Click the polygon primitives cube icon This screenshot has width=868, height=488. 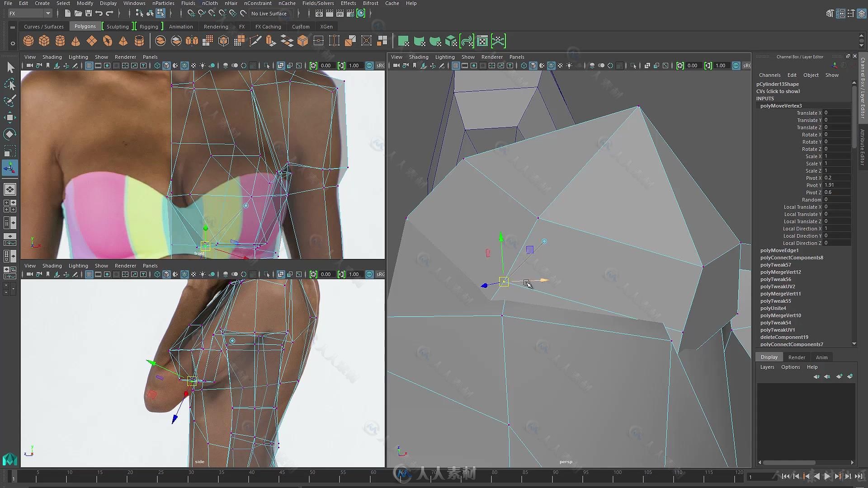coord(45,41)
